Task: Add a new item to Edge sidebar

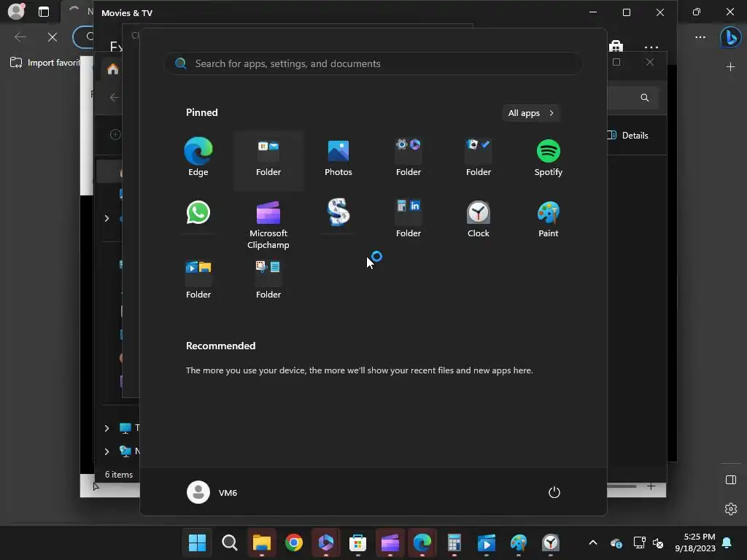Action: [730, 66]
